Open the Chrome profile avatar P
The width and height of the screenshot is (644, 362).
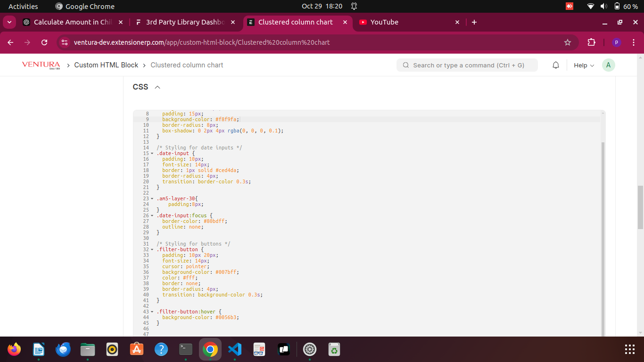[616, 42]
